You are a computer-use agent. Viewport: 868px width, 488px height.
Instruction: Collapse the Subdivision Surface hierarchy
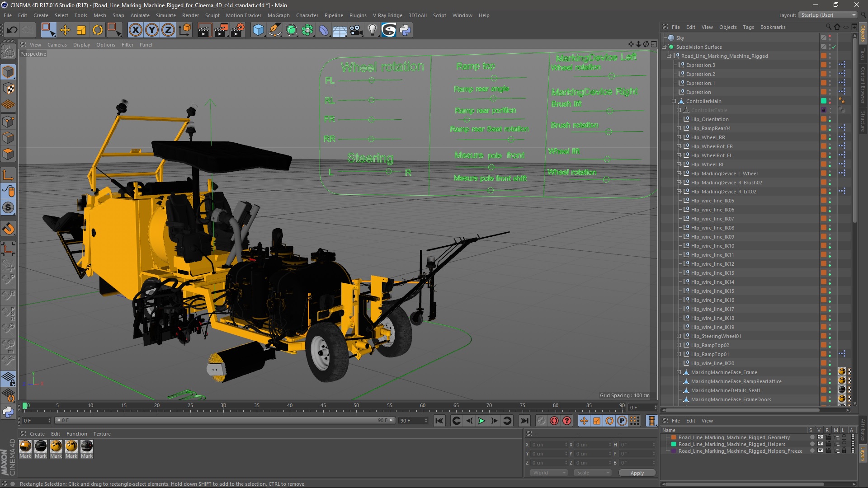point(664,47)
